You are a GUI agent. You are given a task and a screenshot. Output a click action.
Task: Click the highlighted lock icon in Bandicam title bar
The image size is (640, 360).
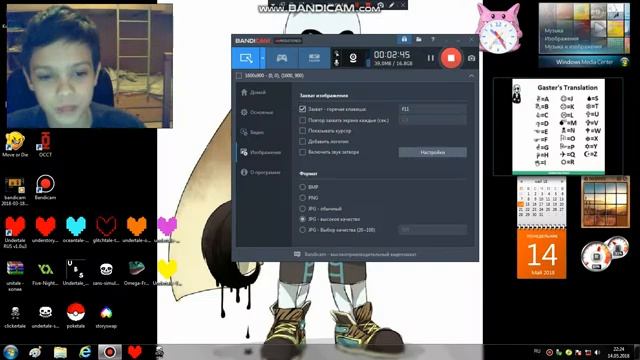tap(404, 40)
